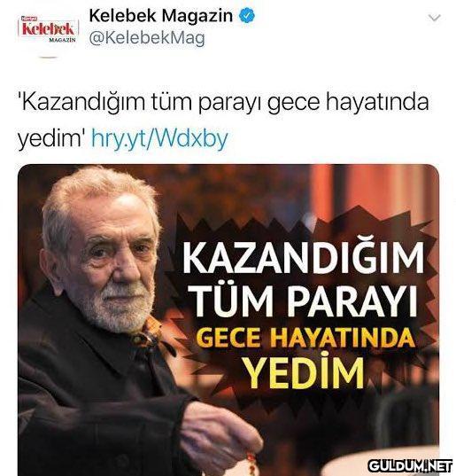
Task: Visit the @KelebekMag handle
Action: tap(147, 38)
